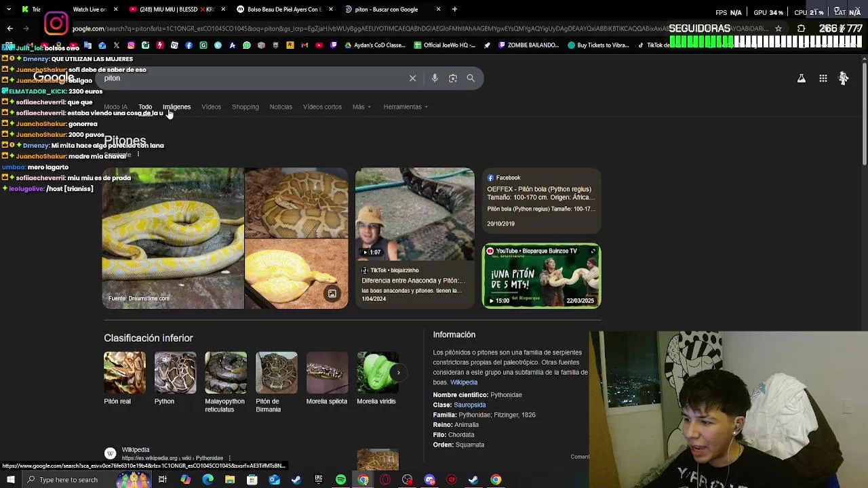This screenshot has width=868, height=488.
Task: Expand the Más search filter dropdown
Action: coord(361,107)
